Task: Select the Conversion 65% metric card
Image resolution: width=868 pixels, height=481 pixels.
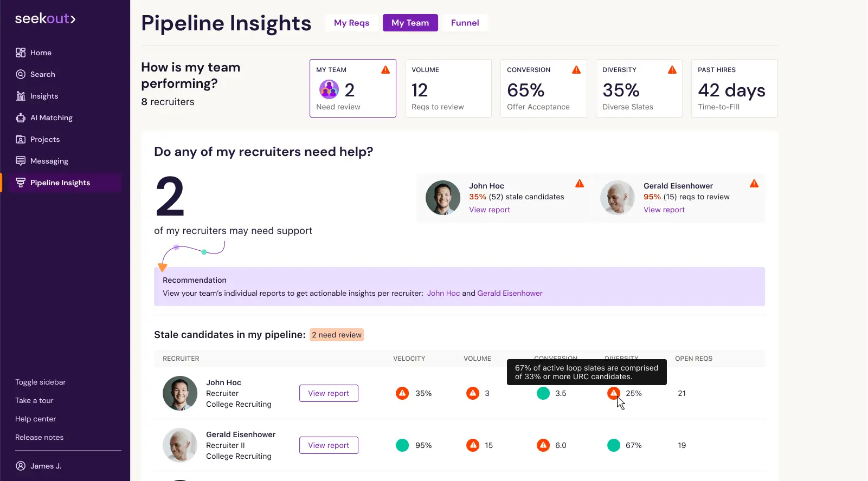Action: (543, 88)
